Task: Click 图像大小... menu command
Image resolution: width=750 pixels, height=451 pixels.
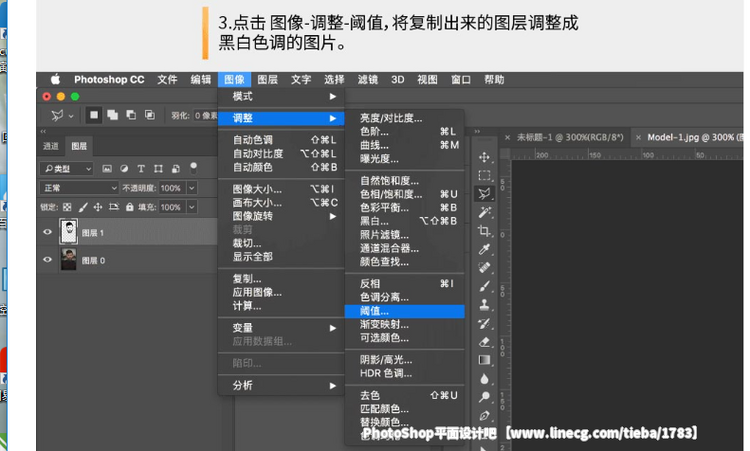Action: [281, 189]
